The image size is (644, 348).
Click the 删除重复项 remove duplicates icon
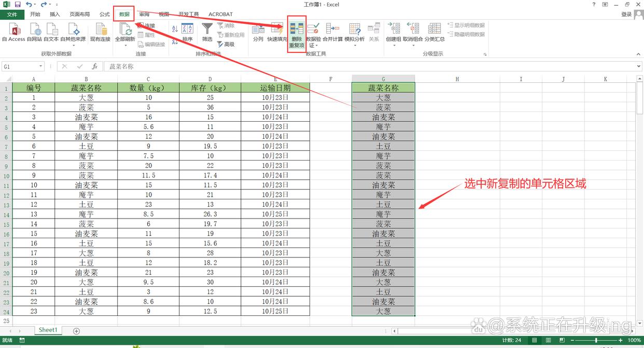tap(297, 35)
